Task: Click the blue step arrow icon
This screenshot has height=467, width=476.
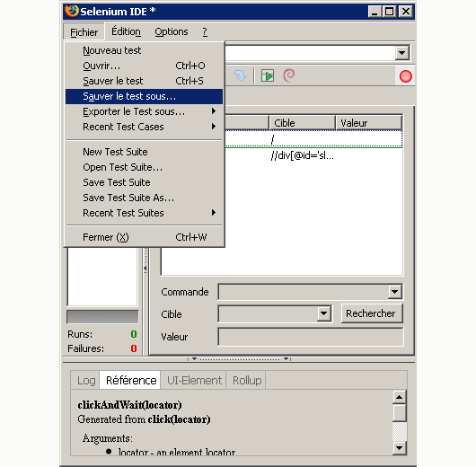Action: click(240, 75)
